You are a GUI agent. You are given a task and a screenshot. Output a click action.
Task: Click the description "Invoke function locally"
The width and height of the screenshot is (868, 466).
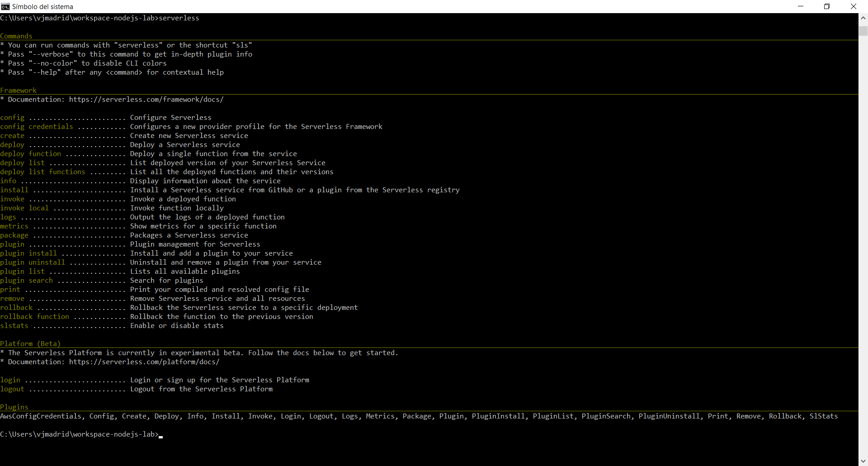pos(177,208)
